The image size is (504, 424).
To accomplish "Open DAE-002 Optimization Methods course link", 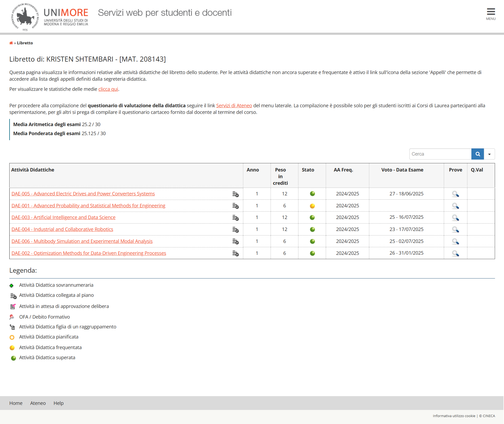I will pyautogui.click(x=89, y=253).
